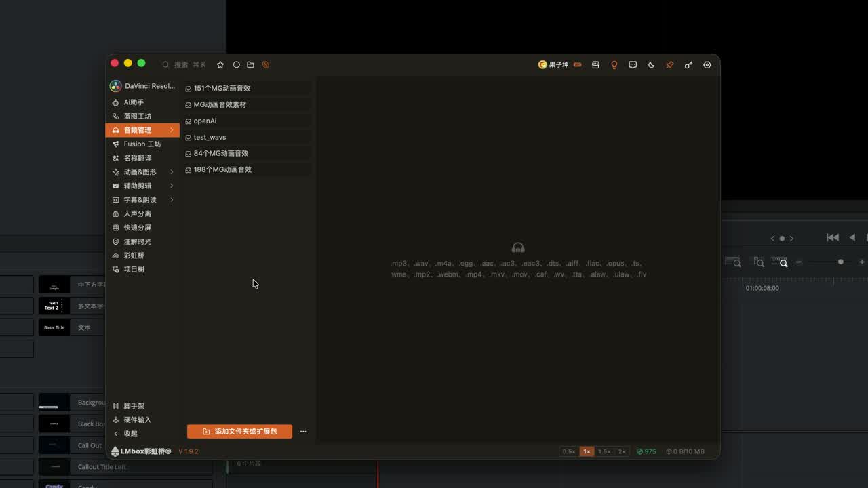868x488 pixels.
Task: Click the 人声分离 icon in sidebar
Action: coord(116,214)
